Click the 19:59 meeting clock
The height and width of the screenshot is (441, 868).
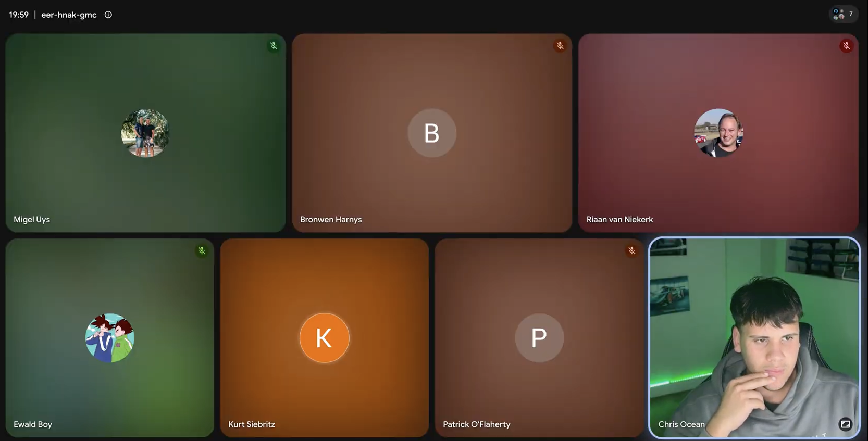pos(19,15)
